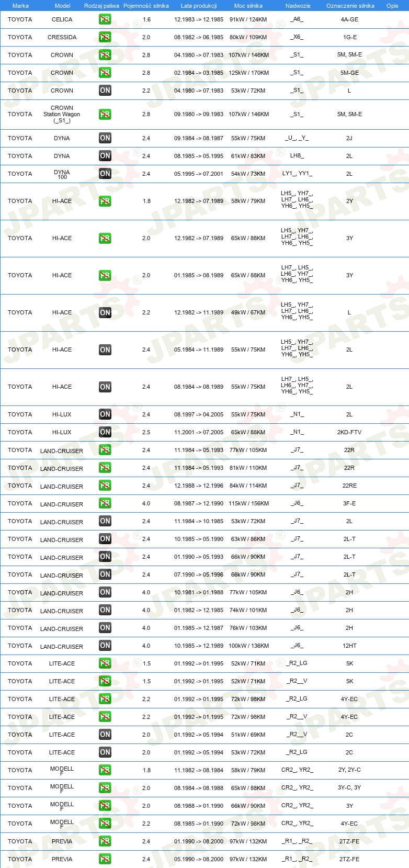
Task: Click the ON icon in the LAND-CRUISER 12HT row
Action: [105, 646]
